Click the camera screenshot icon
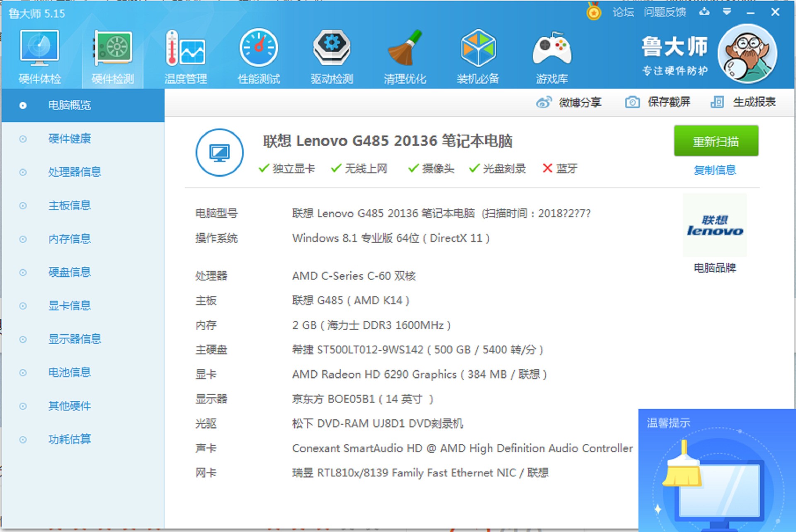796x532 pixels. (x=632, y=102)
